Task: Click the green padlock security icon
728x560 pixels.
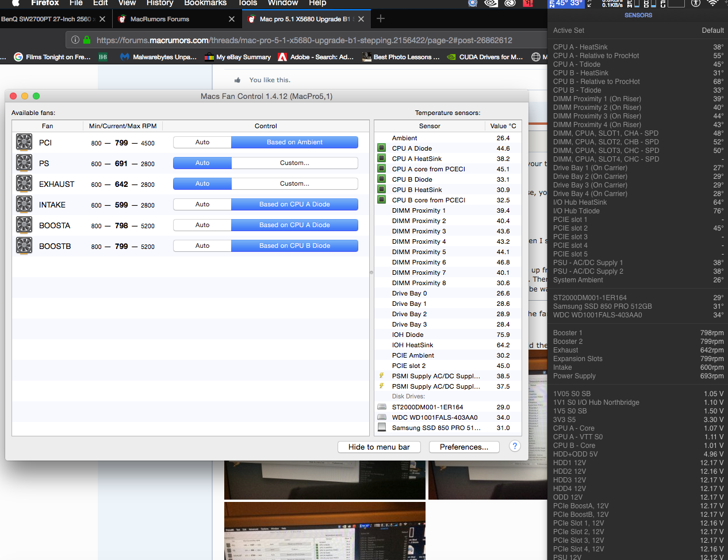Action: (87, 40)
